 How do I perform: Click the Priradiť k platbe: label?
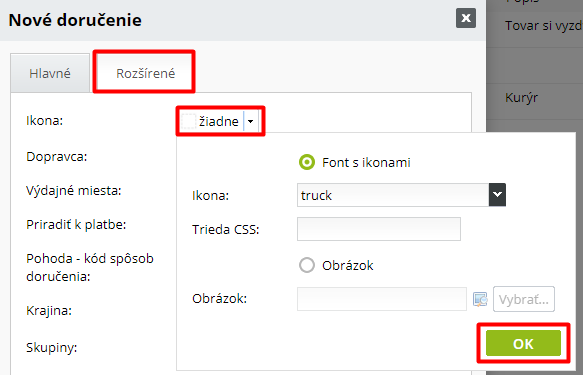click(x=76, y=224)
